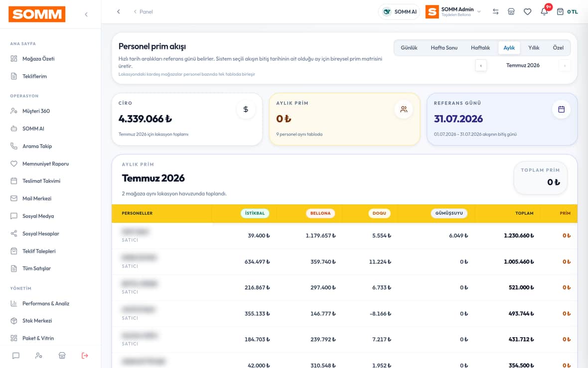
Task: Click the Paket & Vitrin grid icon
Action: 14,339
